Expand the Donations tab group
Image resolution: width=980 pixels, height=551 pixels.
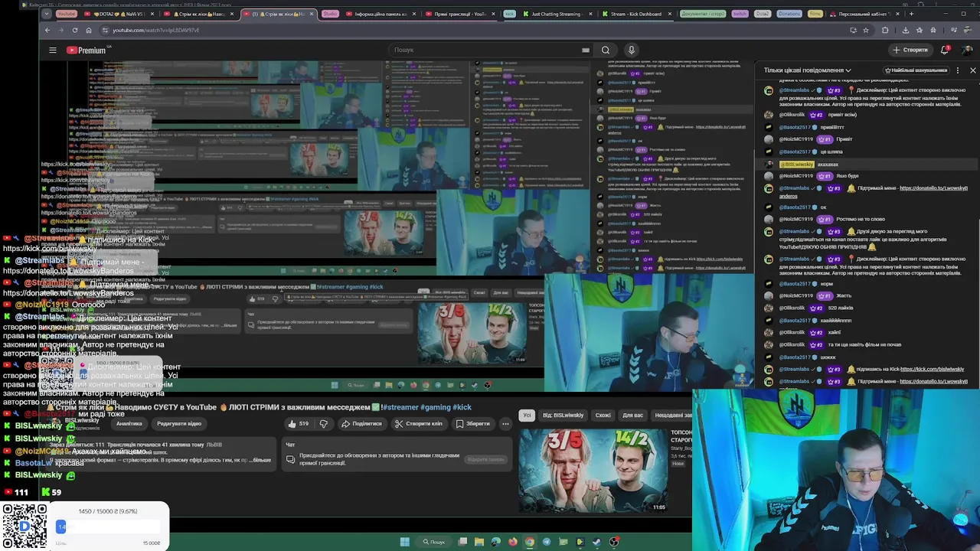click(789, 14)
